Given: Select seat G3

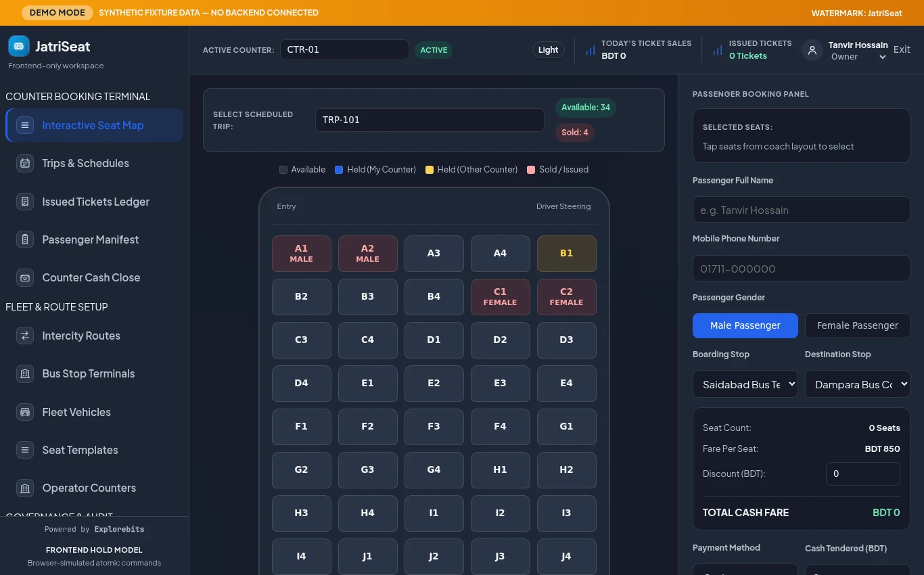Looking at the screenshot, I should click(x=367, y=470).
